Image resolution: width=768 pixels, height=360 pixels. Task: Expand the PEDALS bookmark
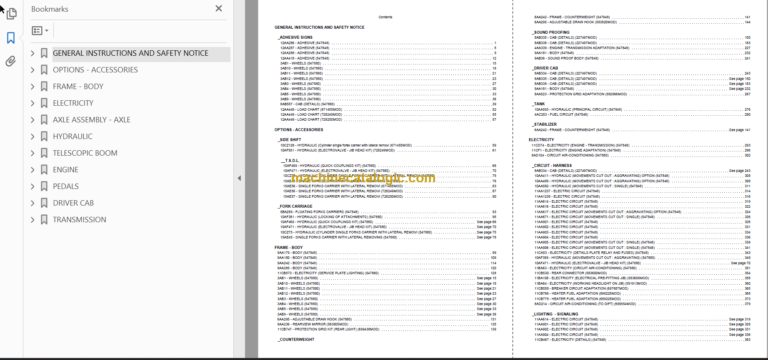pos(33,187)
